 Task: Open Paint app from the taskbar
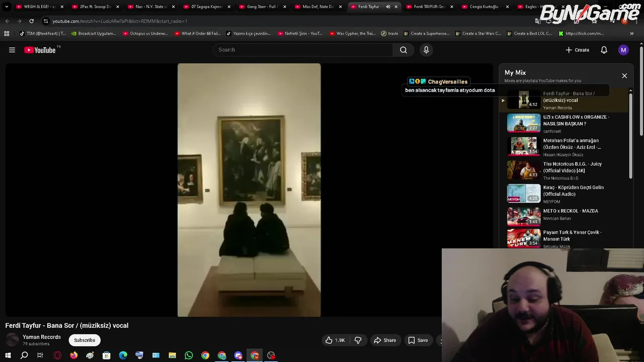[x=90, y=355]
